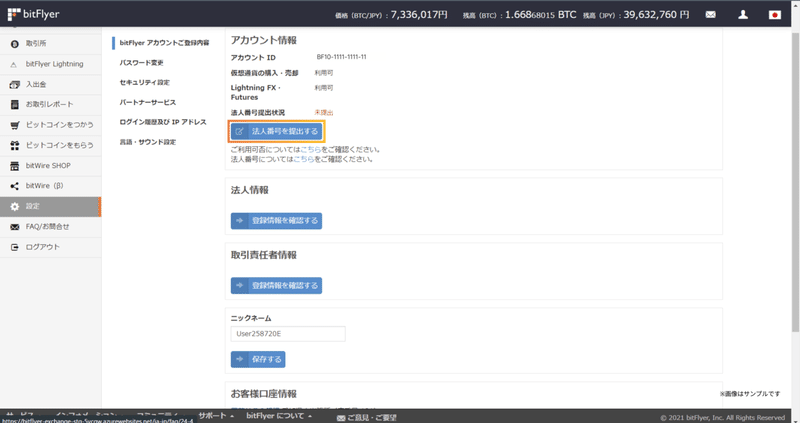Click the bitWire (β) share icon

(x=14, y=186)
